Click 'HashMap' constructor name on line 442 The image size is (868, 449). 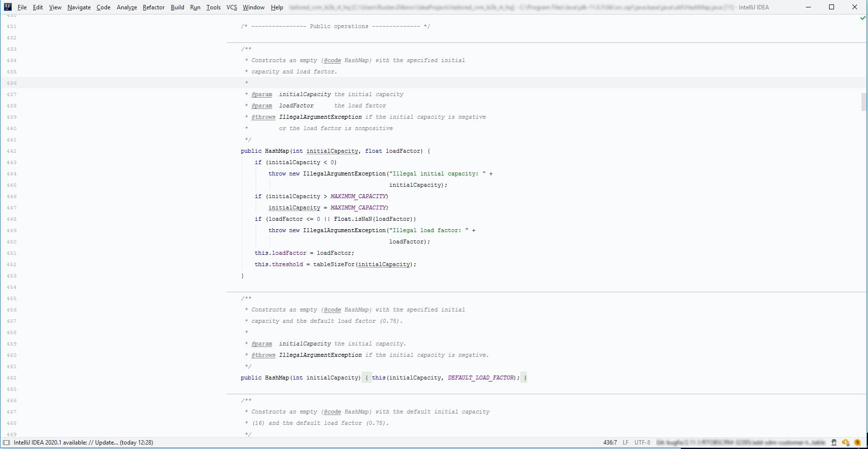277,151
